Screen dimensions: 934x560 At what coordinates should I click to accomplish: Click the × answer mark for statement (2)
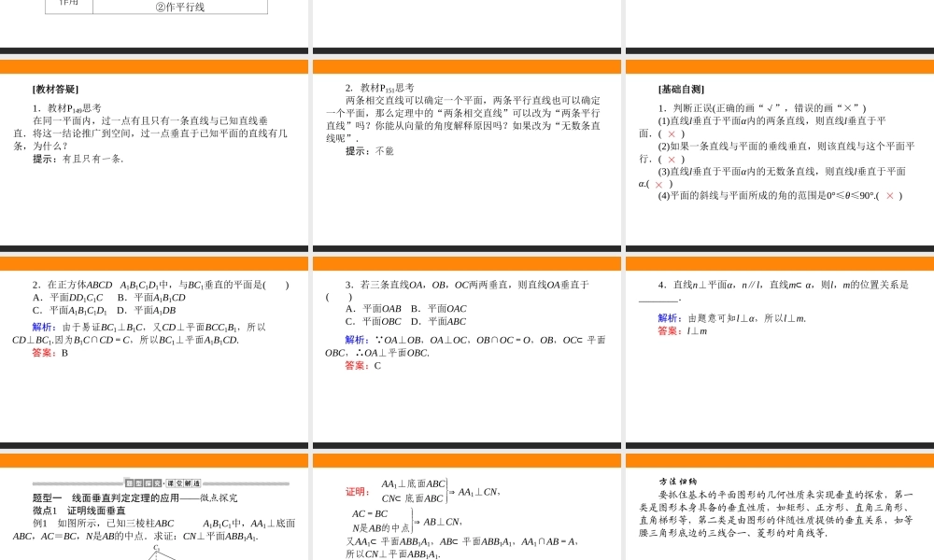point(672,160)
